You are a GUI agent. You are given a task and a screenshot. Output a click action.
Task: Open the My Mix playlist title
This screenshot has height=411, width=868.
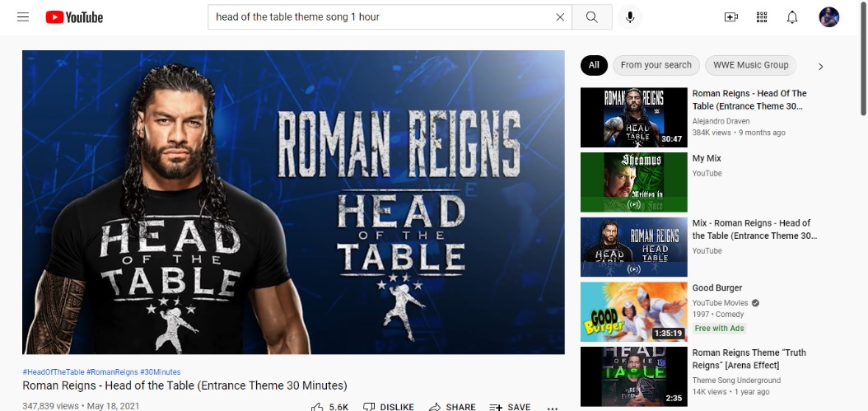tap(707, 158)
